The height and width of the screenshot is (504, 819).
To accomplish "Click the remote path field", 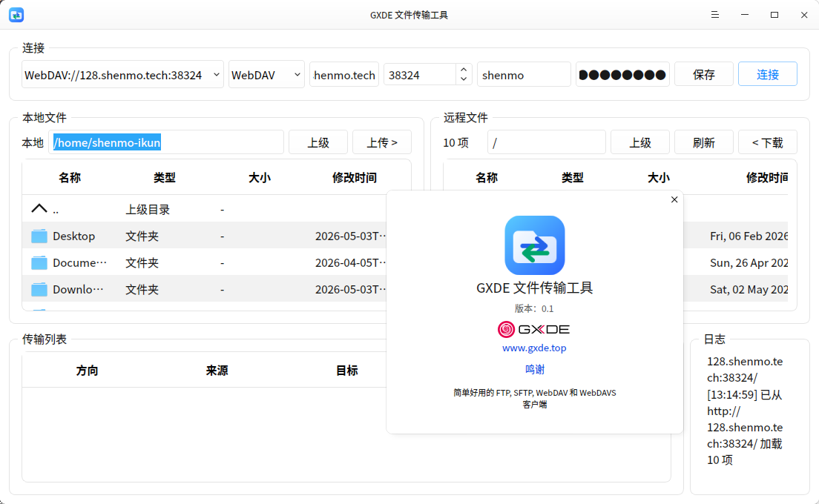I will [546, 142].
